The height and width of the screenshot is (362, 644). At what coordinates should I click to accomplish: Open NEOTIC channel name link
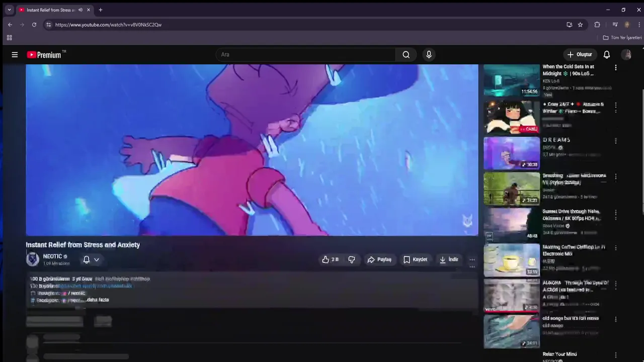52,256
